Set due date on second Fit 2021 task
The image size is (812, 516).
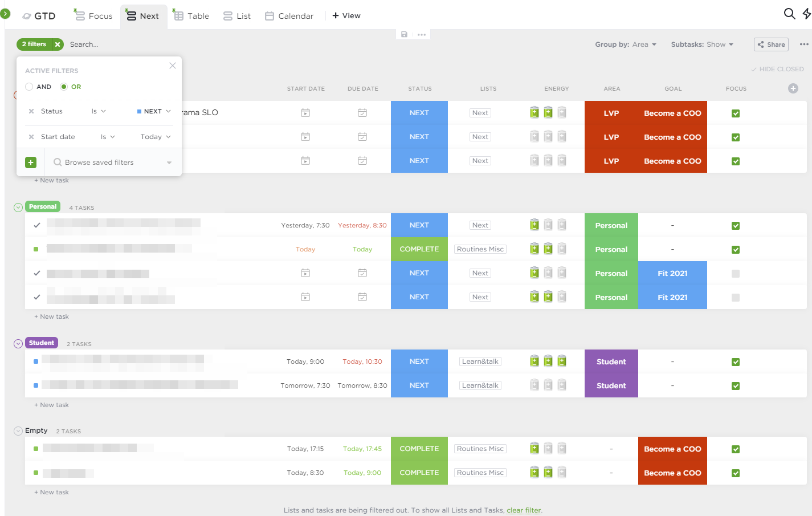coord(362,297)
